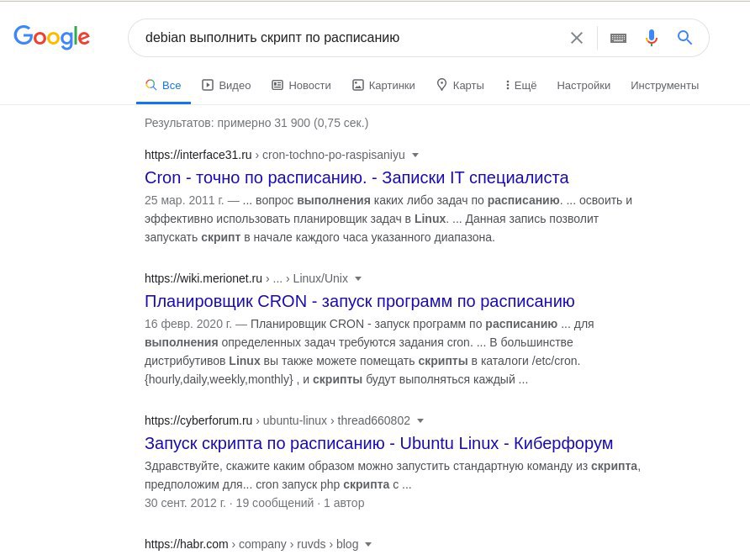
Task: Switch to the Карты tab
Action: point(460,85)
